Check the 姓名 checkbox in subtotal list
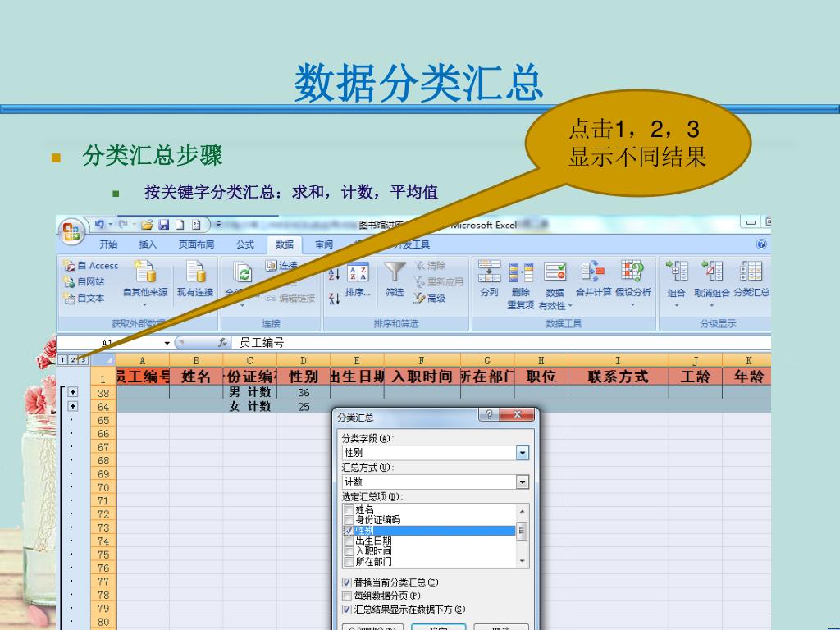The width and height of the screenshot is (840, 630). pos(349,510)
